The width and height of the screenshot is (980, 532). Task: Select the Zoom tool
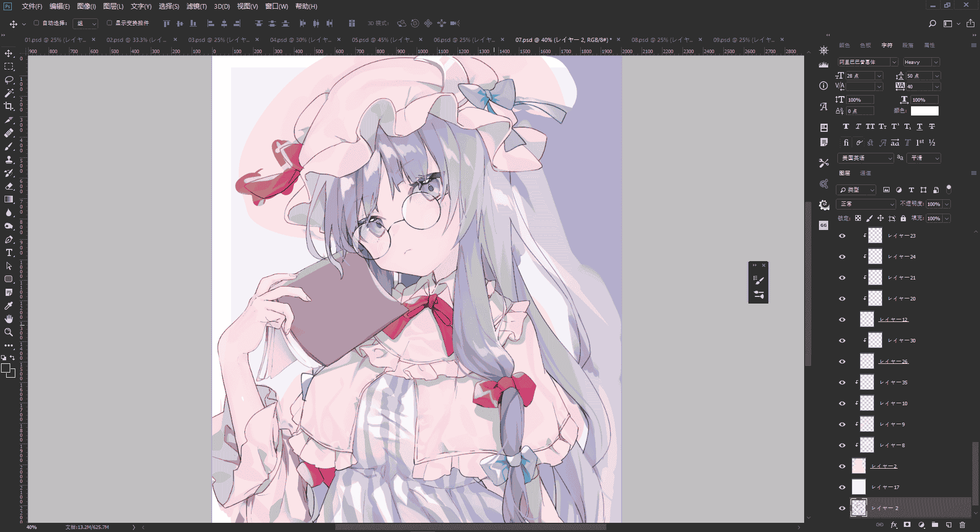tap(9, 332)
